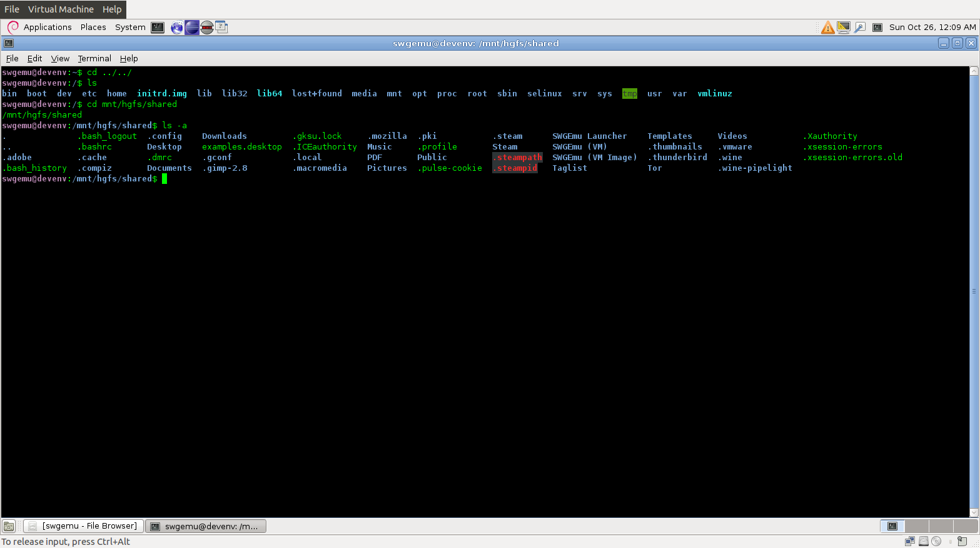Screen dimensions: 980x548
Task: Click the initrd.img entry in root listing
Action: point(162,94)
